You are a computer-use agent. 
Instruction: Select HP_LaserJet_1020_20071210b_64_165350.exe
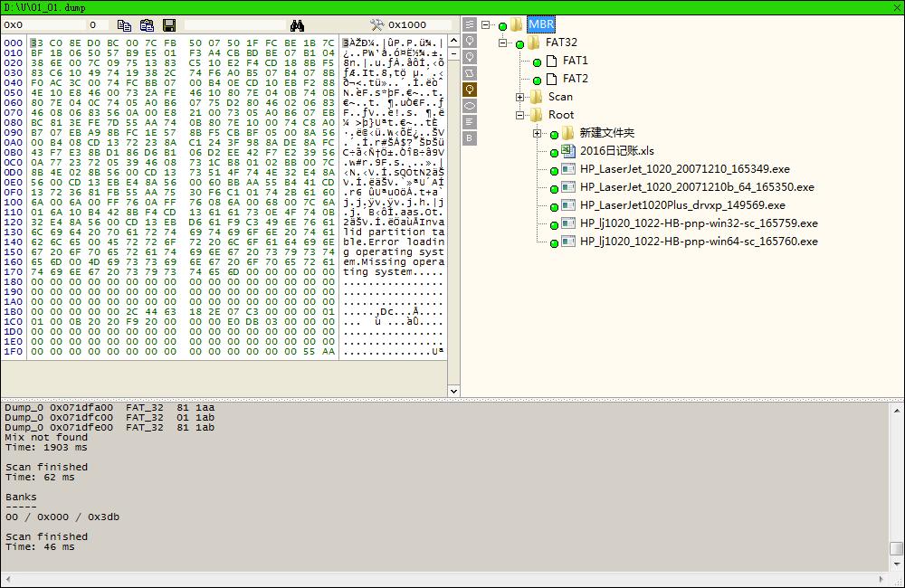point(697,187)
